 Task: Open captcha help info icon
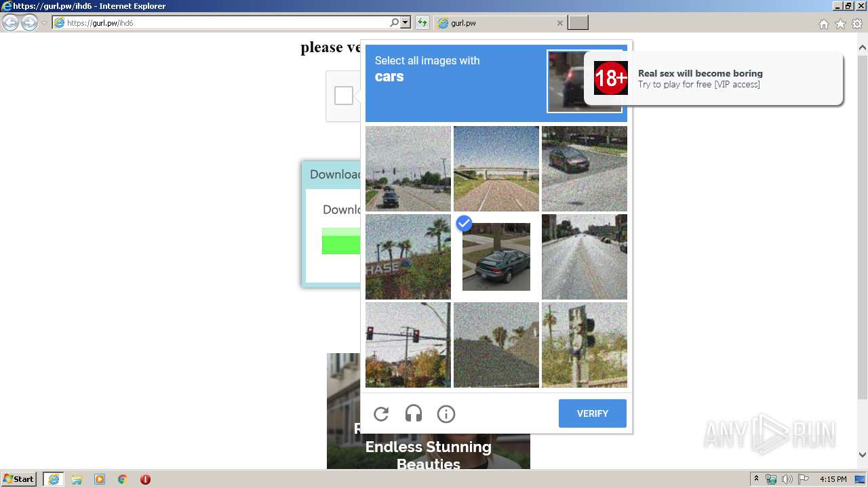click(x=446, y=413)
